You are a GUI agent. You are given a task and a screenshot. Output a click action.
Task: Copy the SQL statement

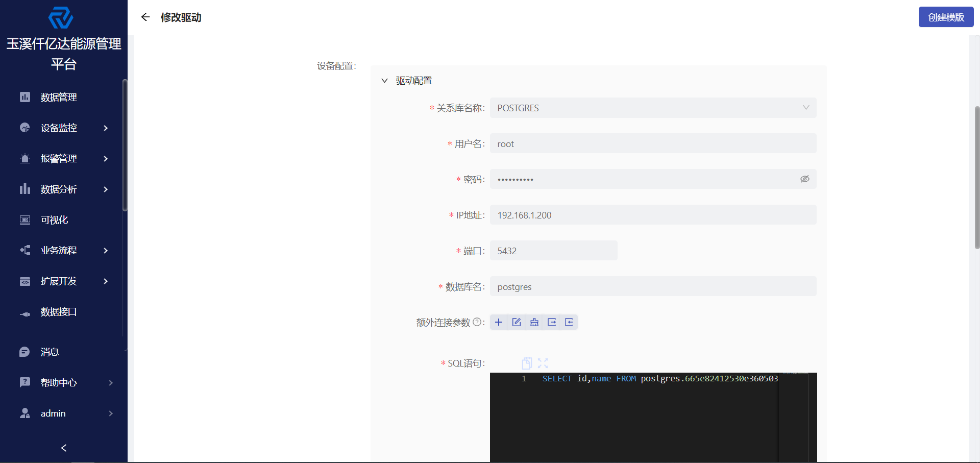click(527, 363)
